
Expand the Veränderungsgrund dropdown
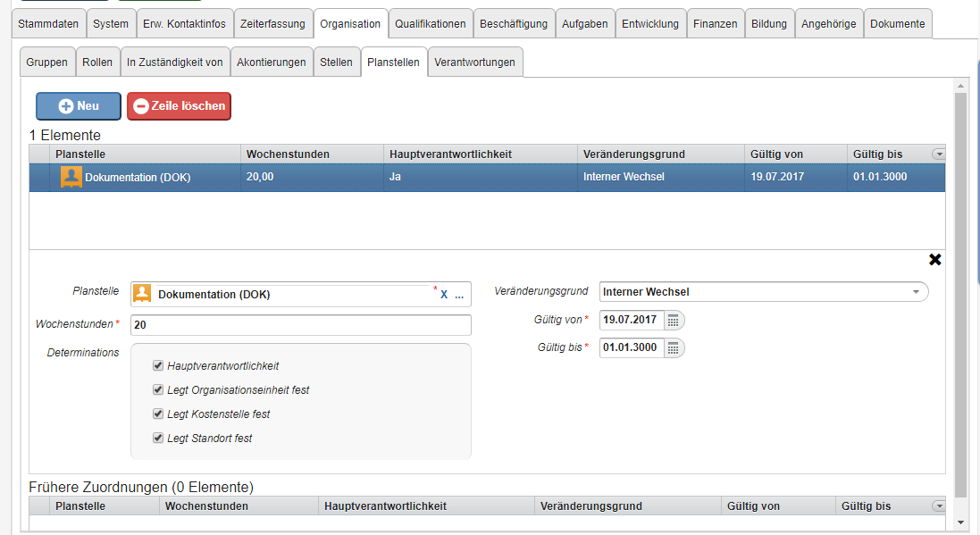[x=916, y=292]
